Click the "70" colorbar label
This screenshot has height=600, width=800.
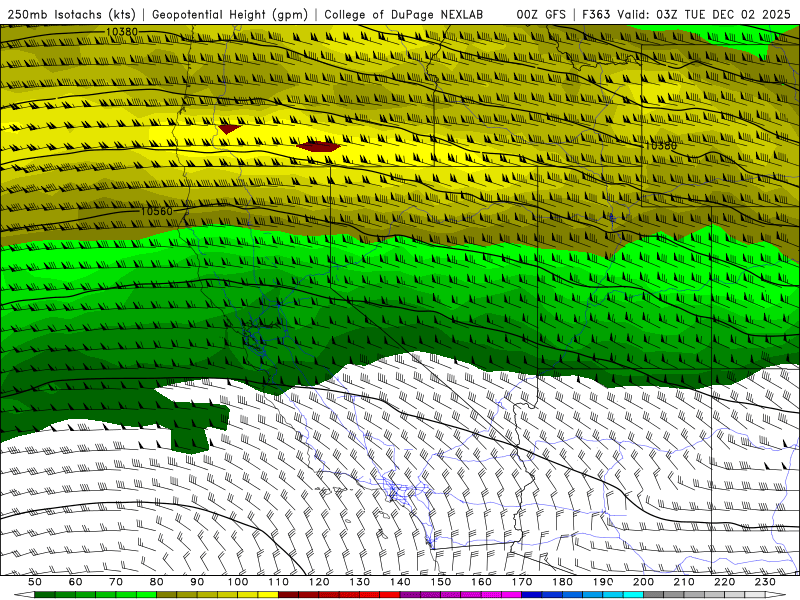click(116, 582)
